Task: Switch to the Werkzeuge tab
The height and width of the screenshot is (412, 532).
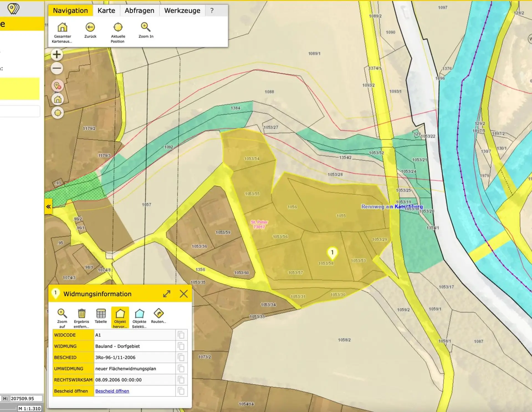Action: (182, 11)
